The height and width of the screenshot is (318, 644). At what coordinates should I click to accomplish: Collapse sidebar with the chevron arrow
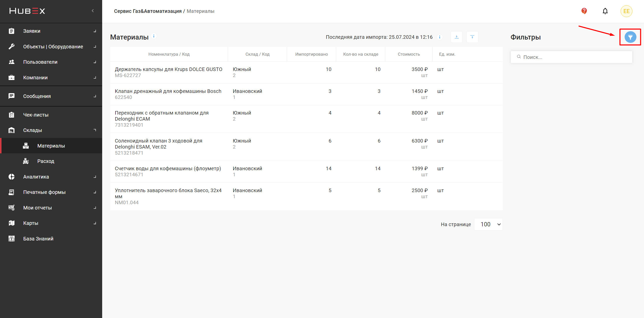click(93, 11)
